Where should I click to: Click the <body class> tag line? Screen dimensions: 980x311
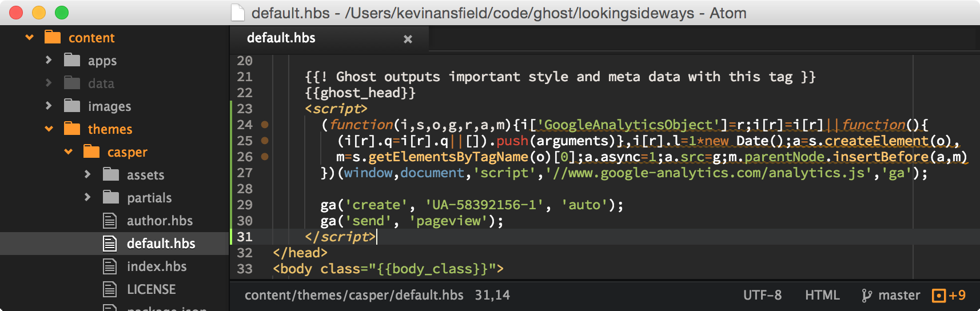click(x=388, y=269)
